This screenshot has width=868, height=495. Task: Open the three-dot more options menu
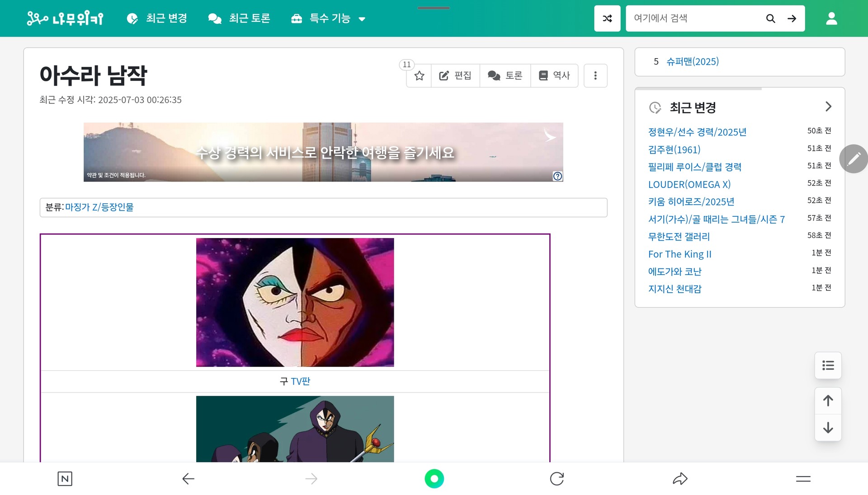595,75
